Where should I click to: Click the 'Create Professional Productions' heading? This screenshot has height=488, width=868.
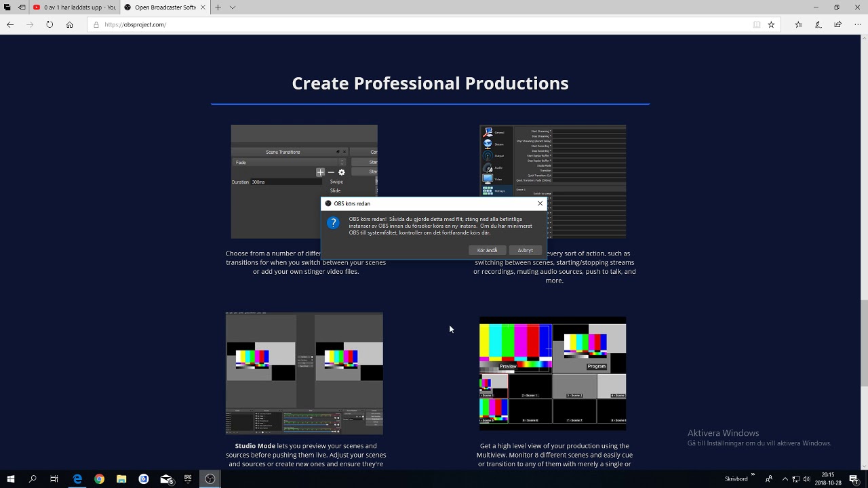(430, 83)
